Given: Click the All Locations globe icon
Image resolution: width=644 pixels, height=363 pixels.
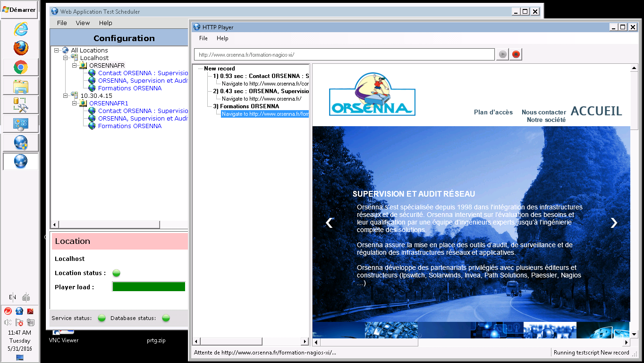Looking at the screenshot, I should pyautogui.click(x=66, y=50).
